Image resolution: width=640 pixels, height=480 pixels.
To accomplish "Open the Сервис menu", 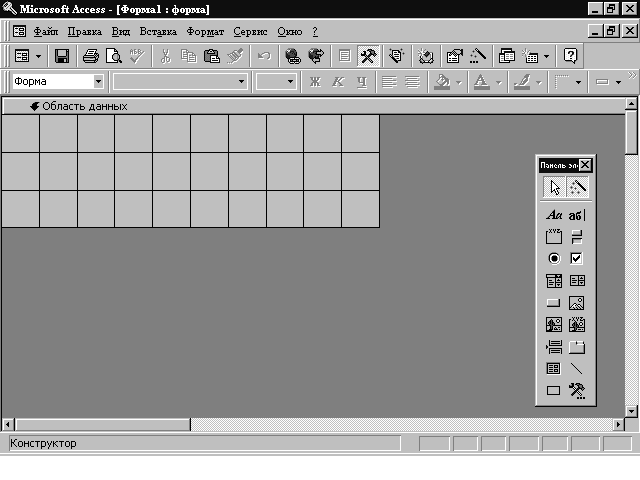I will (x=250, y=31).
